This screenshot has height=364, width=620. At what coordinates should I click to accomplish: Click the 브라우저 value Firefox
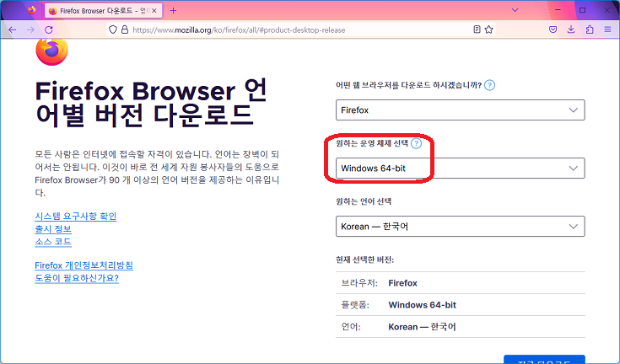tap(403, 283)
